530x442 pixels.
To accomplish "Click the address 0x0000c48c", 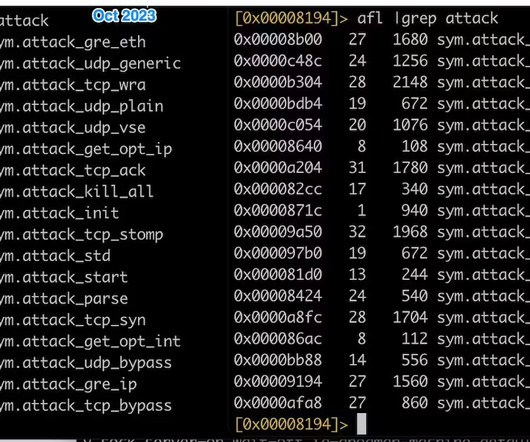I will click(x=278, y=61).
